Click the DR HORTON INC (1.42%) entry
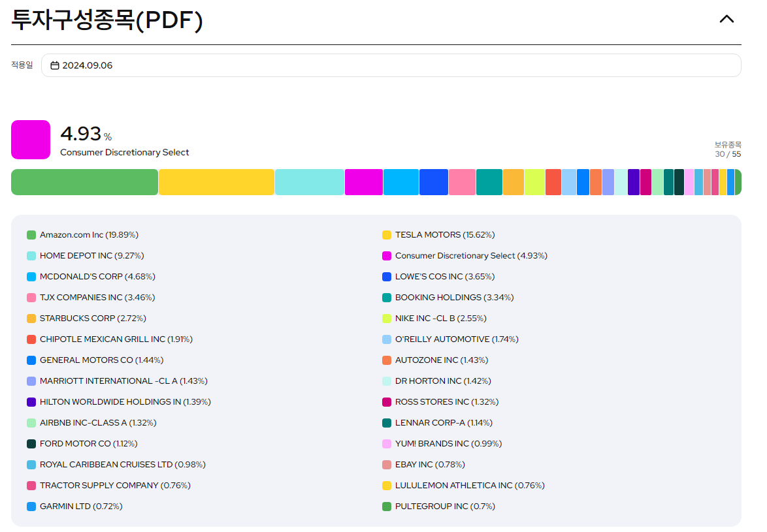The height and width of the screenshot is (532, 767). [x=437, y=381]
